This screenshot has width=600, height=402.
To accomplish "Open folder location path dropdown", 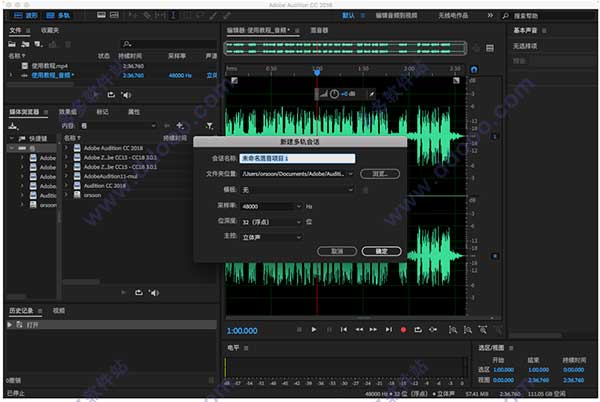I will [351, 174].
